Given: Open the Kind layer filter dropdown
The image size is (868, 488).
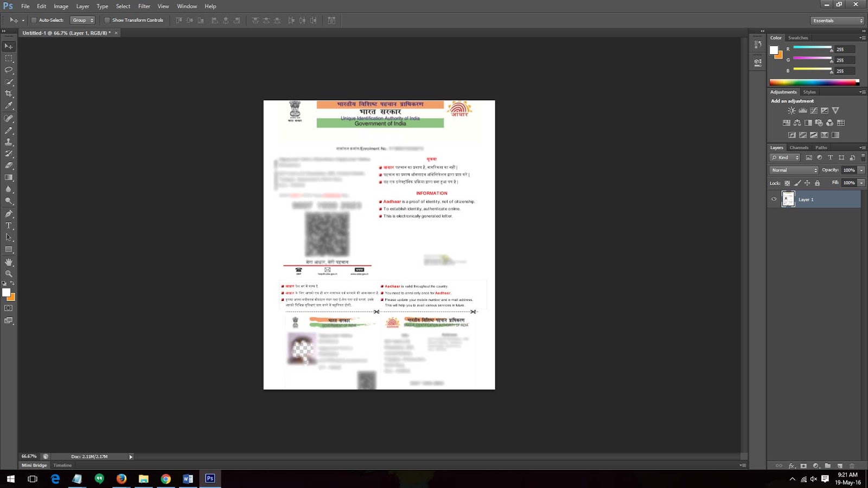Looking at the screenshot, I should 784,158.
